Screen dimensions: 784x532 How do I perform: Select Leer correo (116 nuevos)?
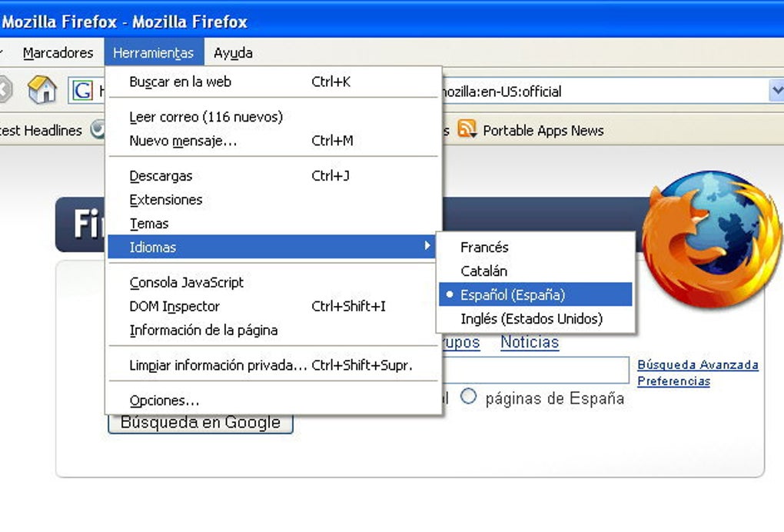[x=274, y=117]
